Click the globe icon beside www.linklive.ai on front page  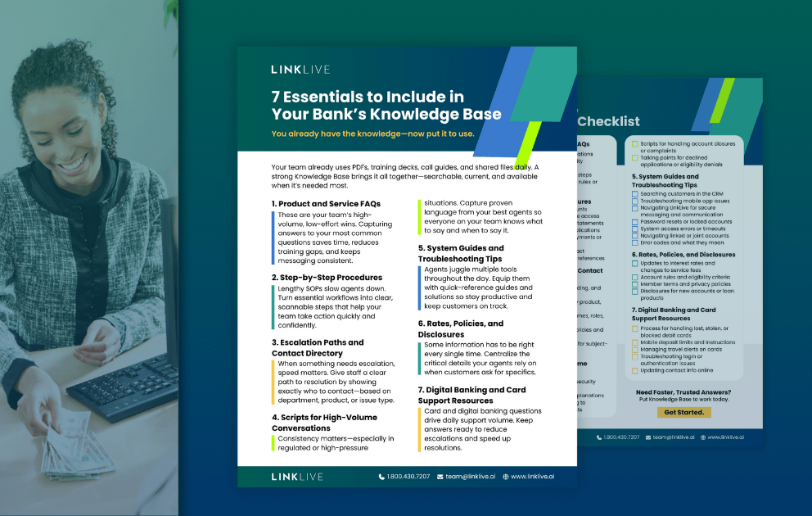pos(505,477)
